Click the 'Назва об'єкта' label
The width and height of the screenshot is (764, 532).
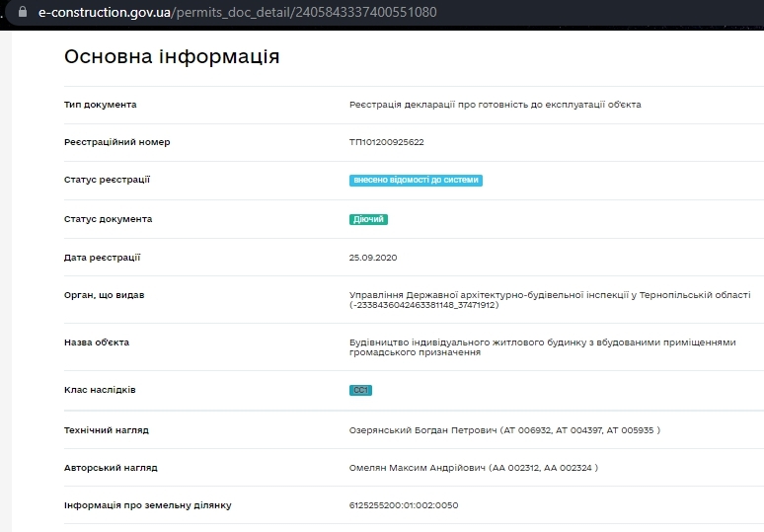click(97, 342)
